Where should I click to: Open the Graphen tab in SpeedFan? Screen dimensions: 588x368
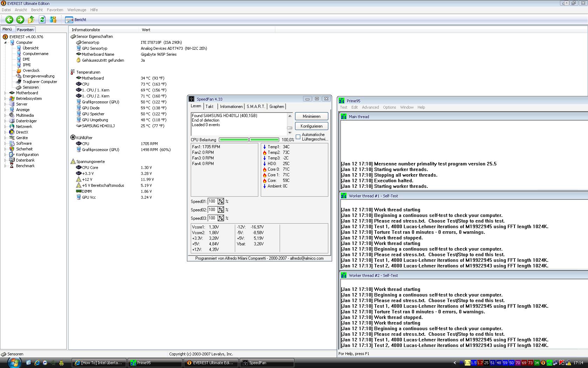[277, 107]
